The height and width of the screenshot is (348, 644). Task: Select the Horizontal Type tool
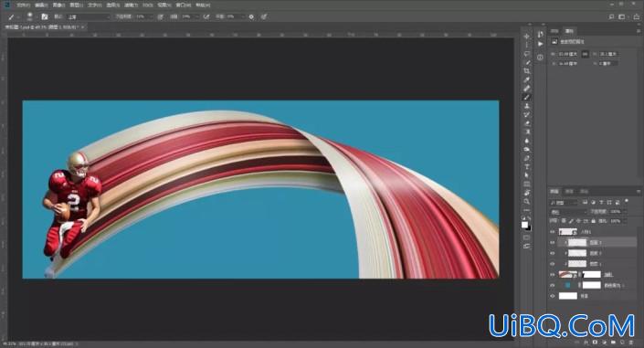(526, 167)
